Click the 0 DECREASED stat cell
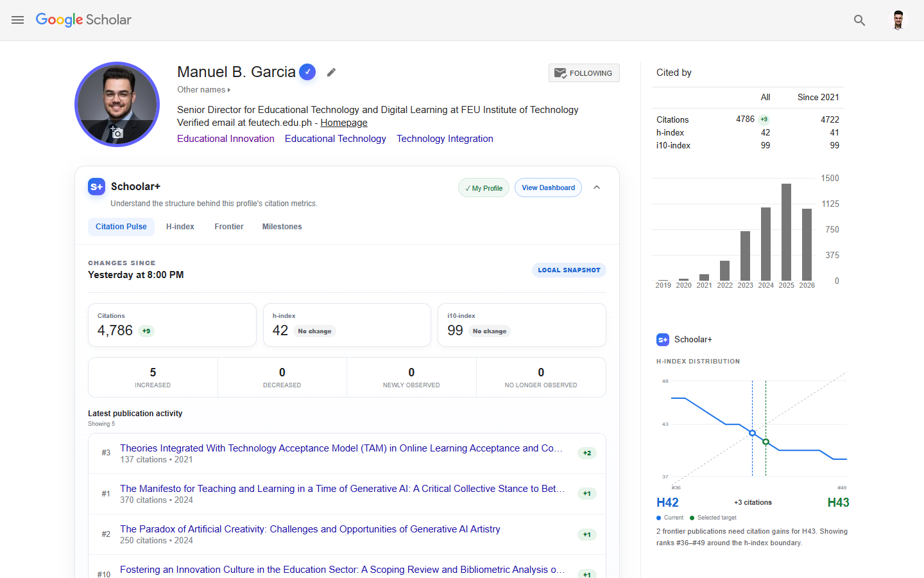Viewport: 924px width, 578px height. [x=282, y=378]
